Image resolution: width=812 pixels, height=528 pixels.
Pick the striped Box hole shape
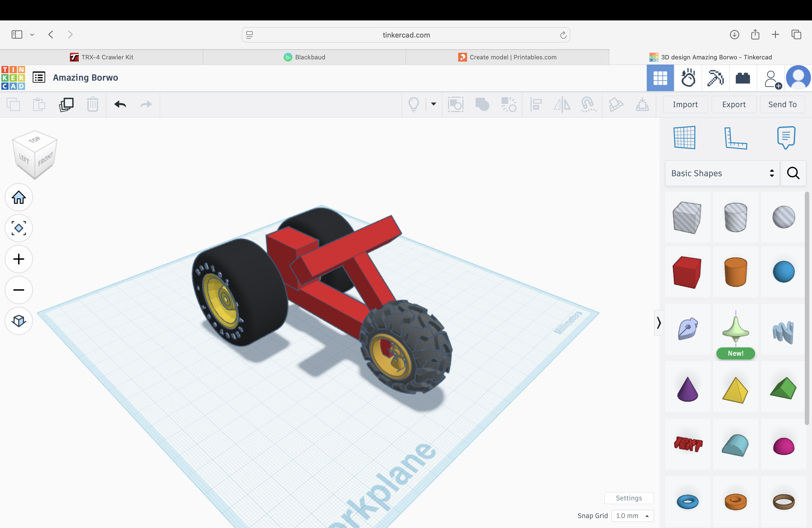point(687,217)
